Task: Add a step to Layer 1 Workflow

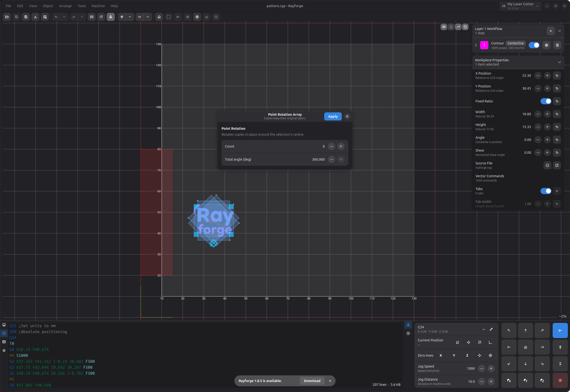Action: pyautogui.click(x=551, y=31)
